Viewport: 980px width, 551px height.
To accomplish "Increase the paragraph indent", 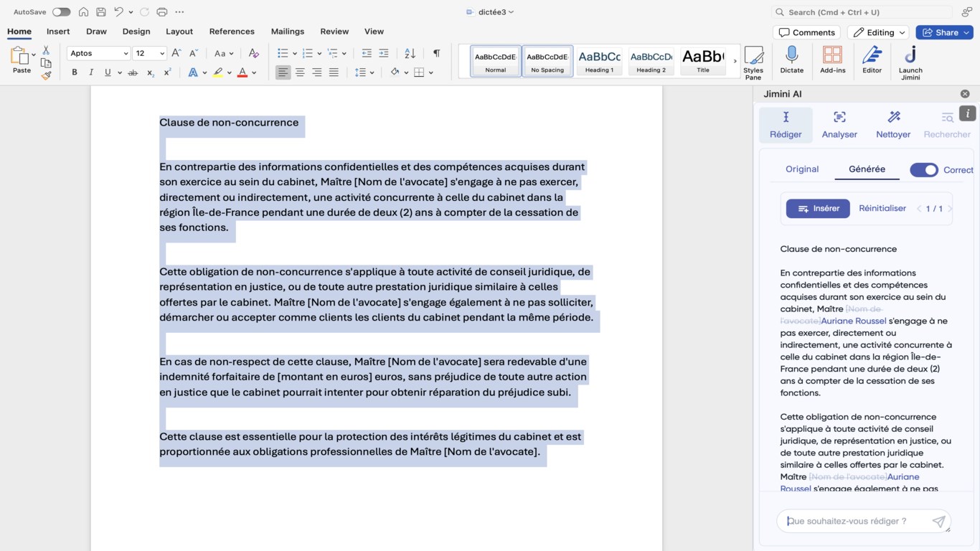I will pos(384,53).
